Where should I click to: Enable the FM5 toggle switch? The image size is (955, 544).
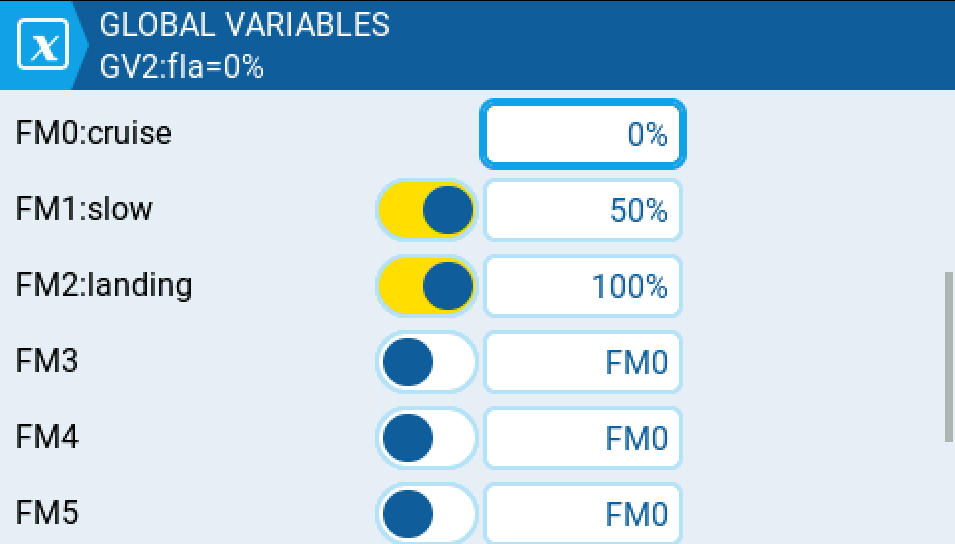pos(427,514)
